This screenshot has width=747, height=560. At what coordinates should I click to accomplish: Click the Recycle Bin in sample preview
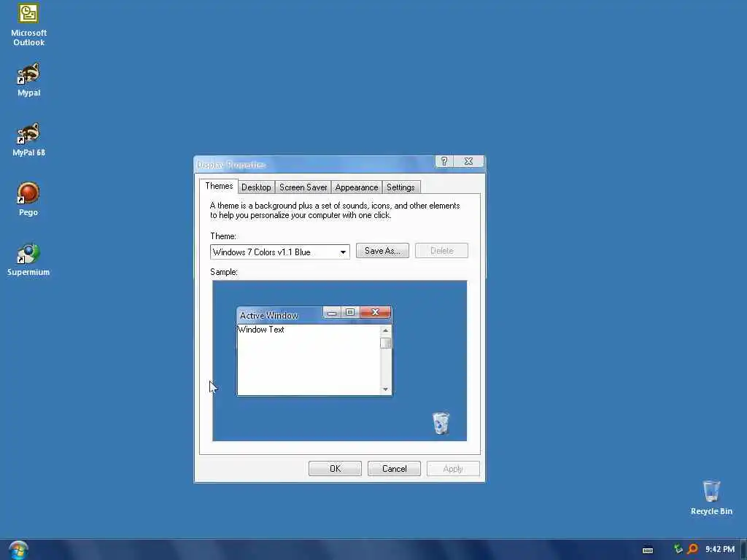click(441, 423)
